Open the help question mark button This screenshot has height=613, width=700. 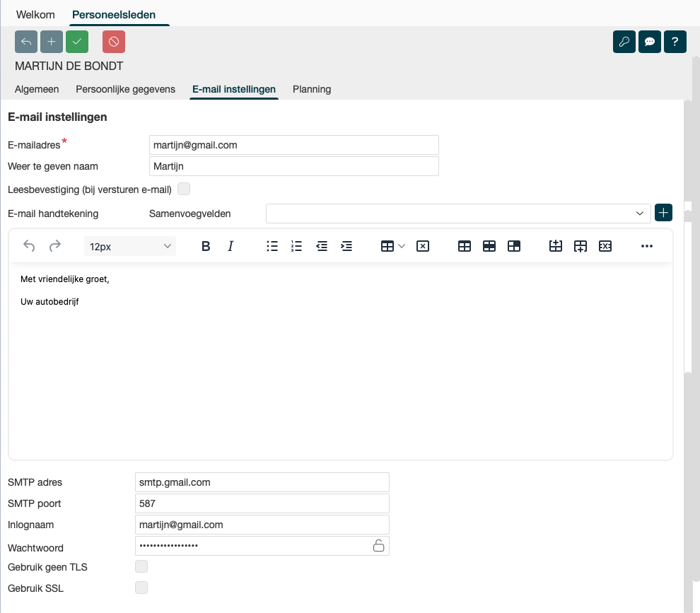[675, 42]
